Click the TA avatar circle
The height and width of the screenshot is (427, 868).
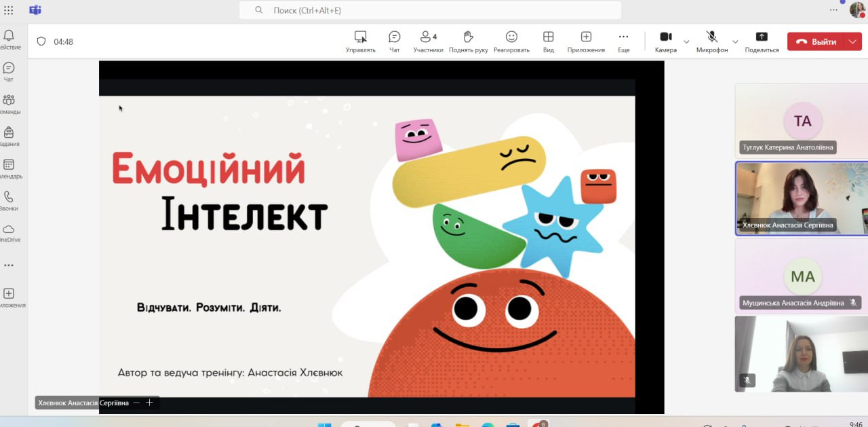click(x=803, y=121)
